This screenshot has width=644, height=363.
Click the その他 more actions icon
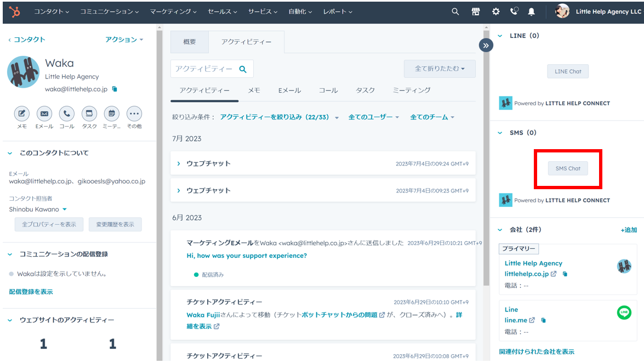tap(134, 114)
